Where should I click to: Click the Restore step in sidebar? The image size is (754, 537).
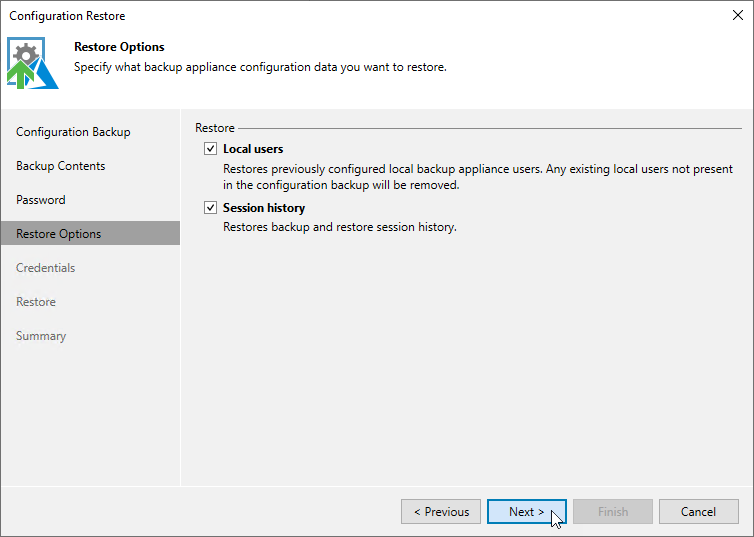pos(36,302)
